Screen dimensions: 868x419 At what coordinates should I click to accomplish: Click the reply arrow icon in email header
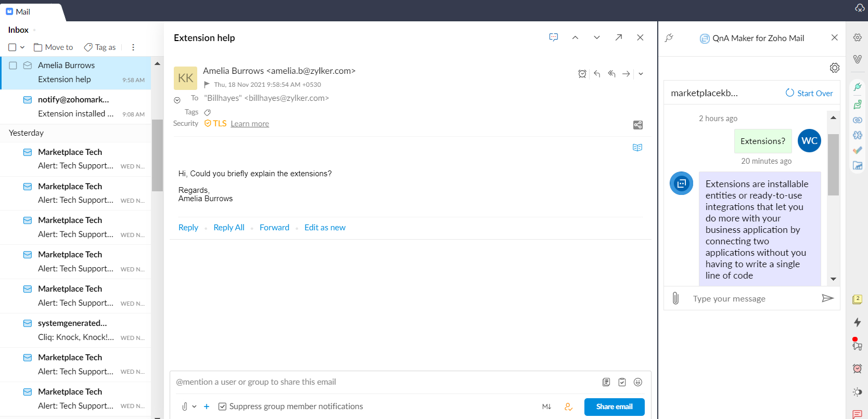[597, 74]
